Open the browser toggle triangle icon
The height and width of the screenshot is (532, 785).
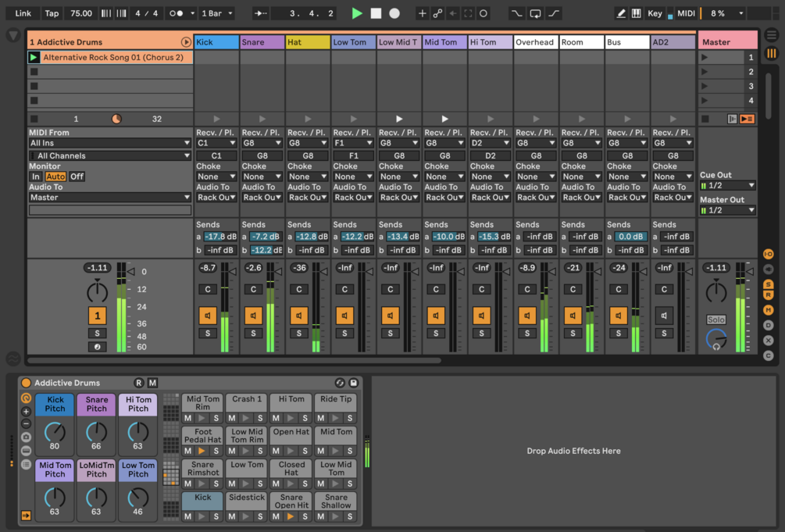tap(13, 36)
